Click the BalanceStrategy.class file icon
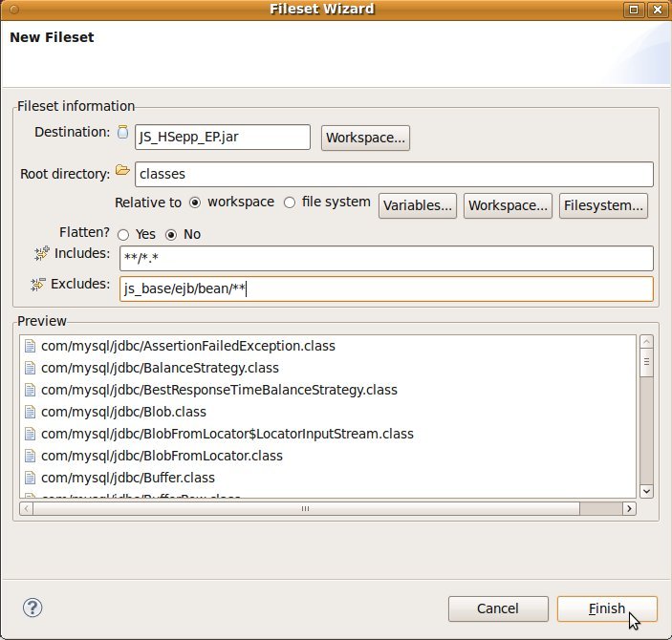The height and width of the screenshot is (640, 672). [x=30, y=368]
